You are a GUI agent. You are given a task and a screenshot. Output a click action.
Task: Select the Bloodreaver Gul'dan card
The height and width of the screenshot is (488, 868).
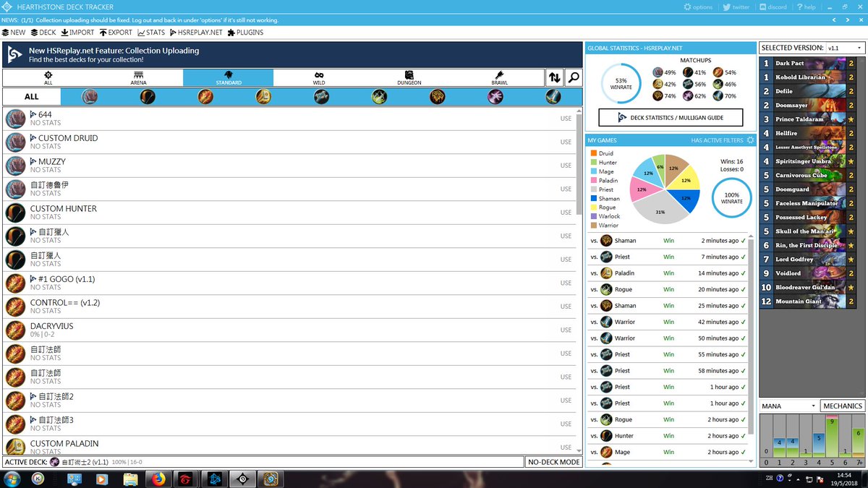tap(809, 288)
